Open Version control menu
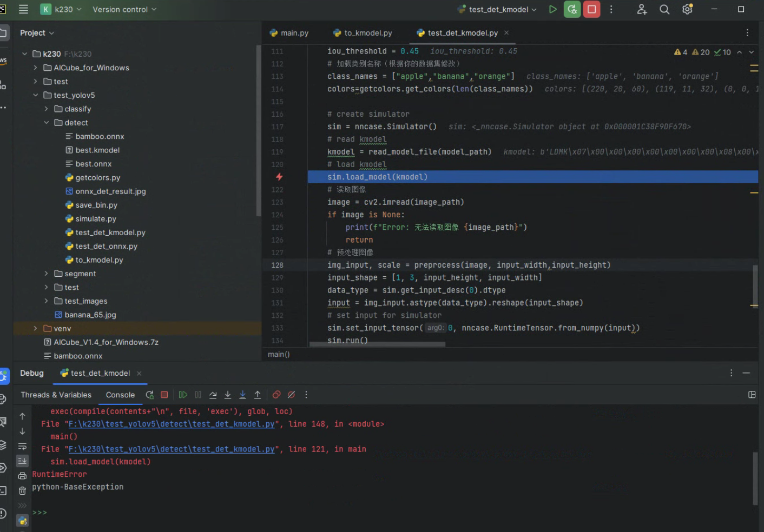The height and width of the screenshot is (532, 764). click(x=124, y=9)
